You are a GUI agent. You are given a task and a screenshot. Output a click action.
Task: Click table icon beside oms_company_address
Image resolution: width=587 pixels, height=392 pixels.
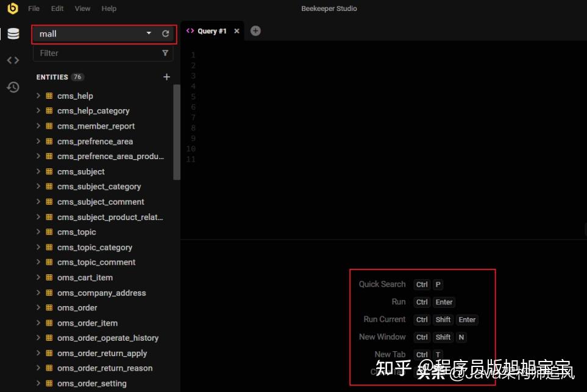click(x=49, y=293)
